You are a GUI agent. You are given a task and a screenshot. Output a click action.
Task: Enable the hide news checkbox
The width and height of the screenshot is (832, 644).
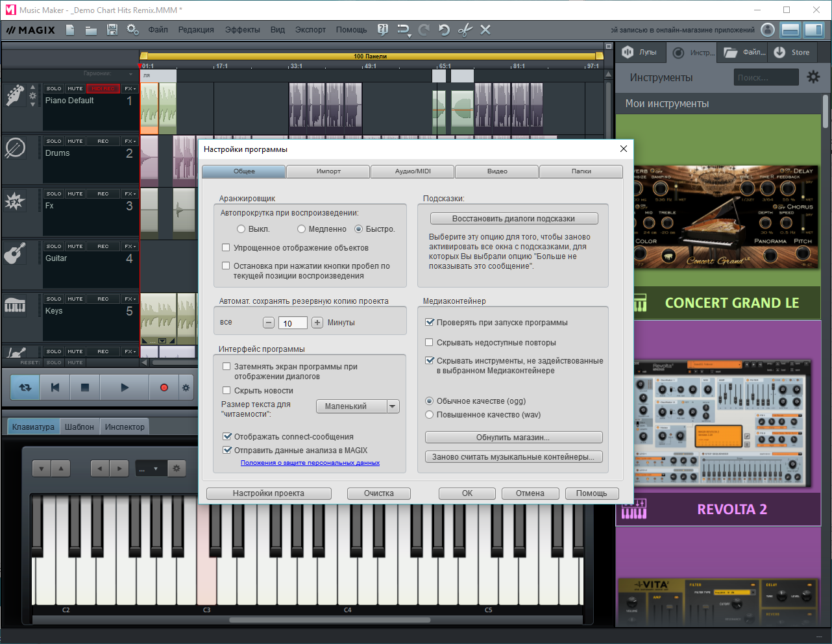pyautogui.click(x=226, y=390)
